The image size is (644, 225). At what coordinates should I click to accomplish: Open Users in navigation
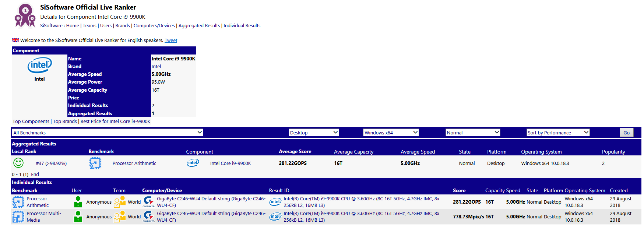pos(106,26)
